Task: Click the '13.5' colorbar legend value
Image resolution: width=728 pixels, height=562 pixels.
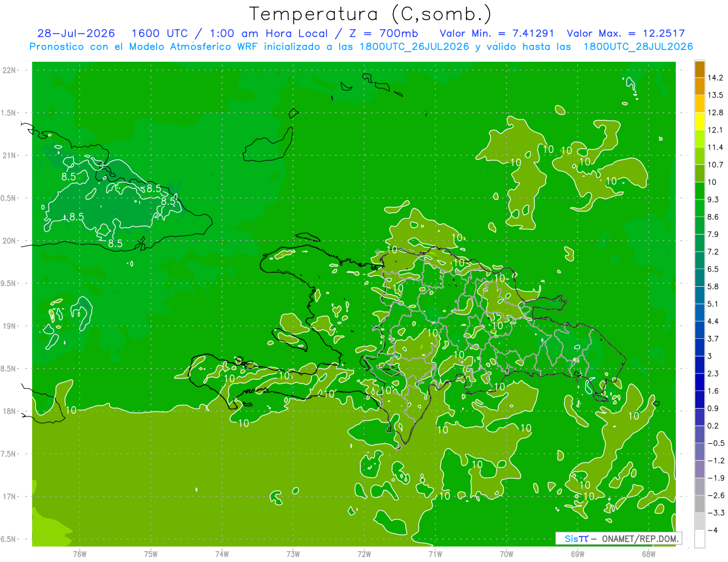Action: 715,95
